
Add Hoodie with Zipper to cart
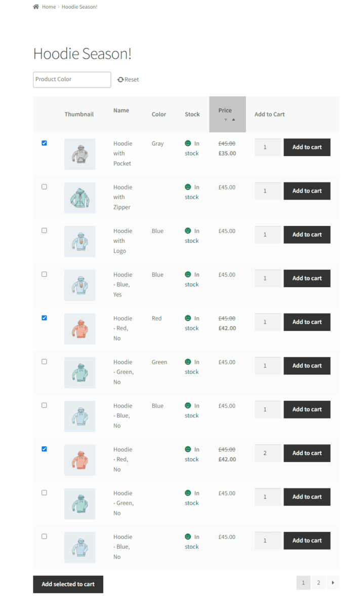[307, 191]
